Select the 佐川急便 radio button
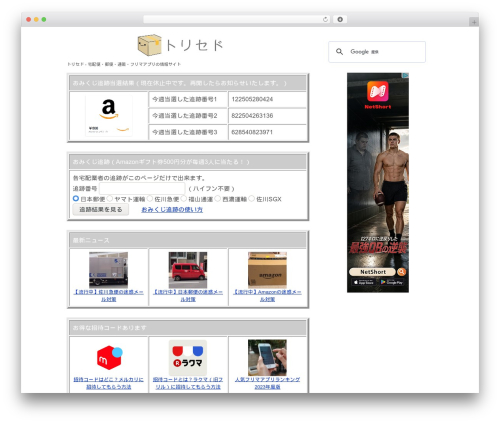Viewport: 500px width, 423px height. point(150,199)
